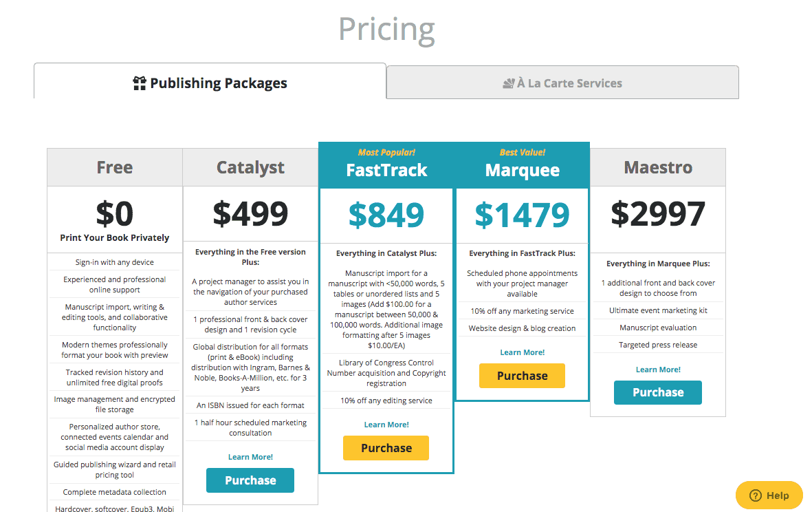Click the question mark Help icon

[756, 495]
